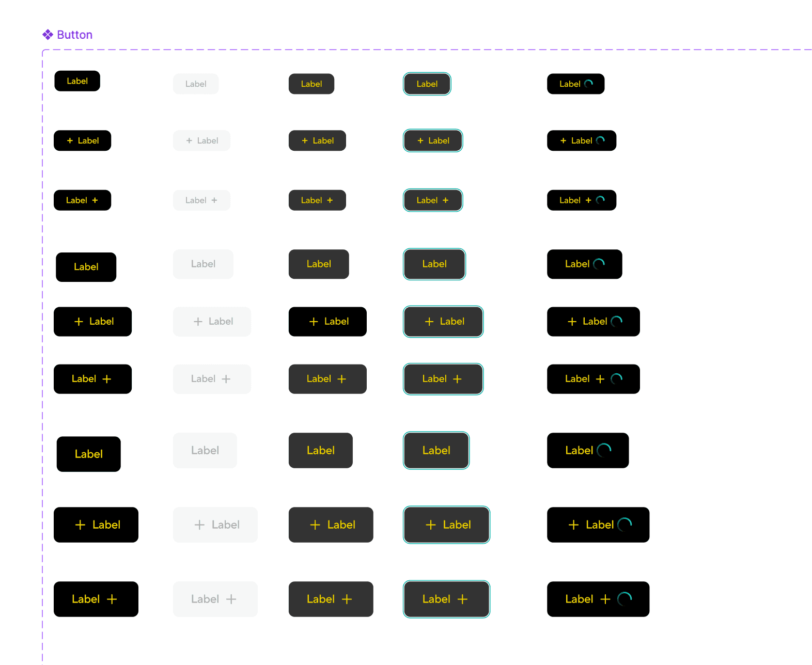Select the medium-size disabled Label button without plus

(x=203, y=264)
